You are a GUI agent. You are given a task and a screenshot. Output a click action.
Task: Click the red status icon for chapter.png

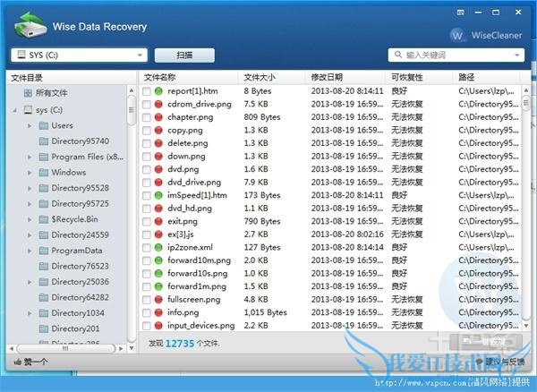[x=158, y=117]
